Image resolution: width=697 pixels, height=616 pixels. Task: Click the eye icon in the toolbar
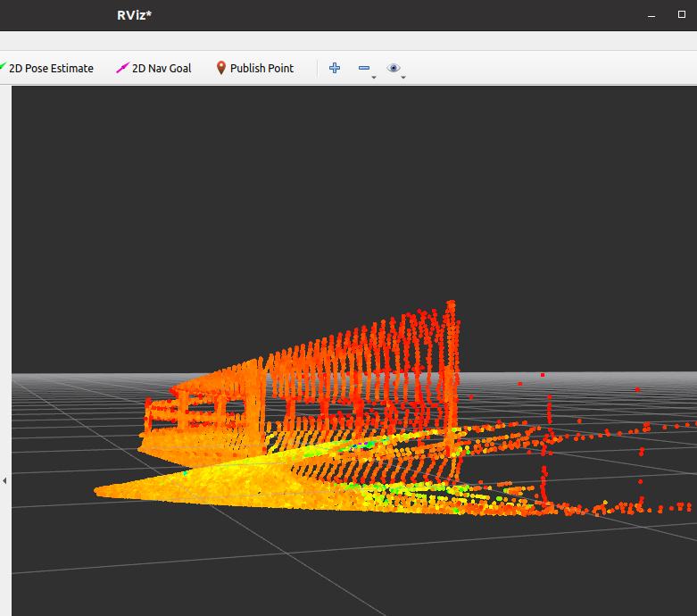pos(393,68)
